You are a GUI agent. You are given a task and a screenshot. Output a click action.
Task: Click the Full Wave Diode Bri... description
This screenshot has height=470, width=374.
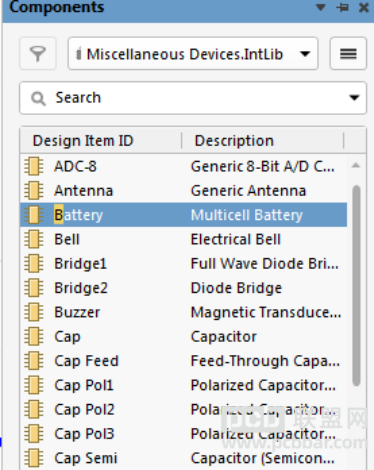(265, 264)
